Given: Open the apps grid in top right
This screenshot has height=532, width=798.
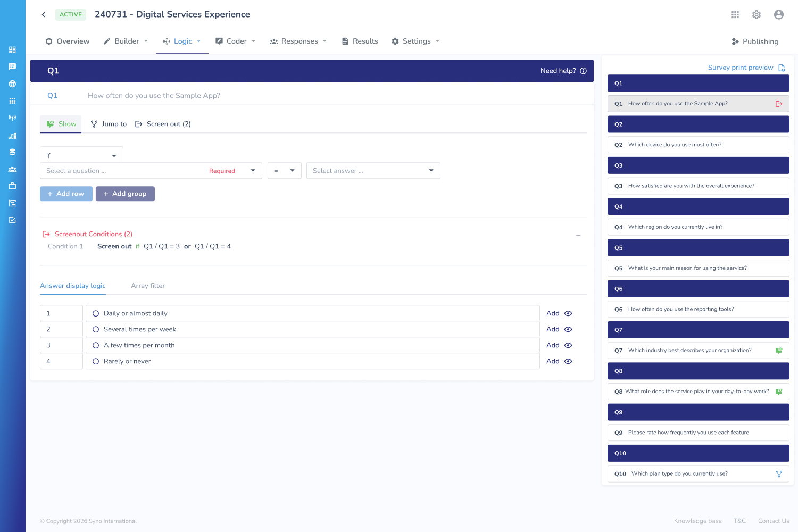Looking at the screenshot, I should click(735, 15).
